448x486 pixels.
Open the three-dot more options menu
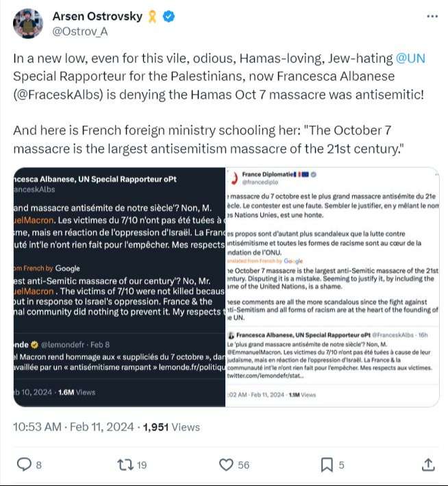pyautogui.click(x=432, y=17)
